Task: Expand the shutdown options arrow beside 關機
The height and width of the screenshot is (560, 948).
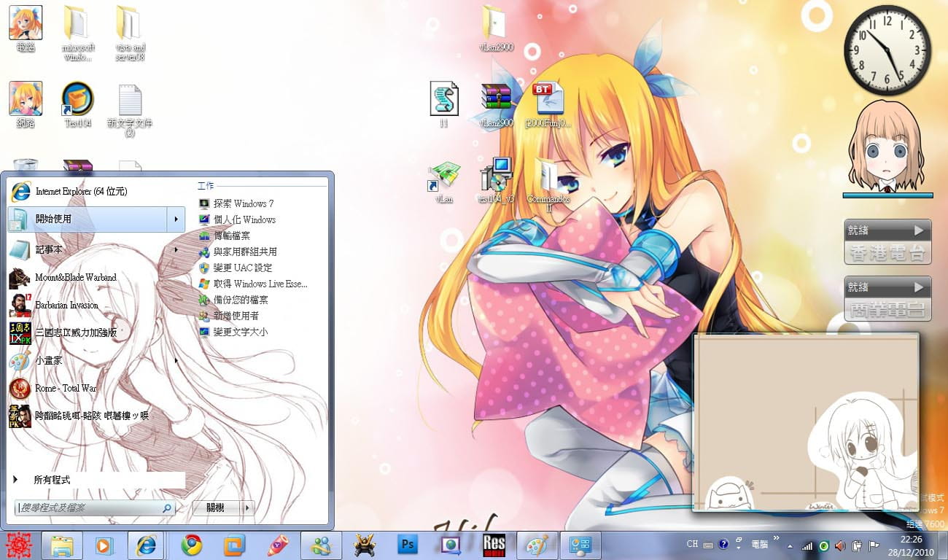Action: click(x=247, y=507)
